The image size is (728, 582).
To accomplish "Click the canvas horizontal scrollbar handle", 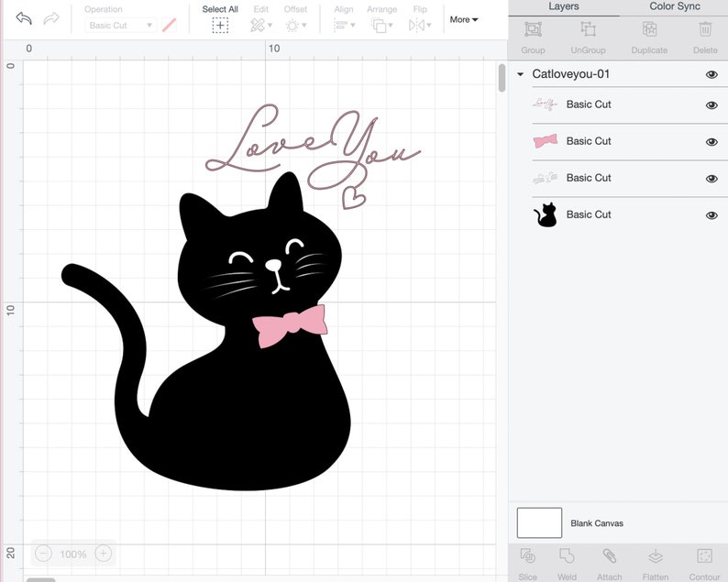I will [41, 579].
